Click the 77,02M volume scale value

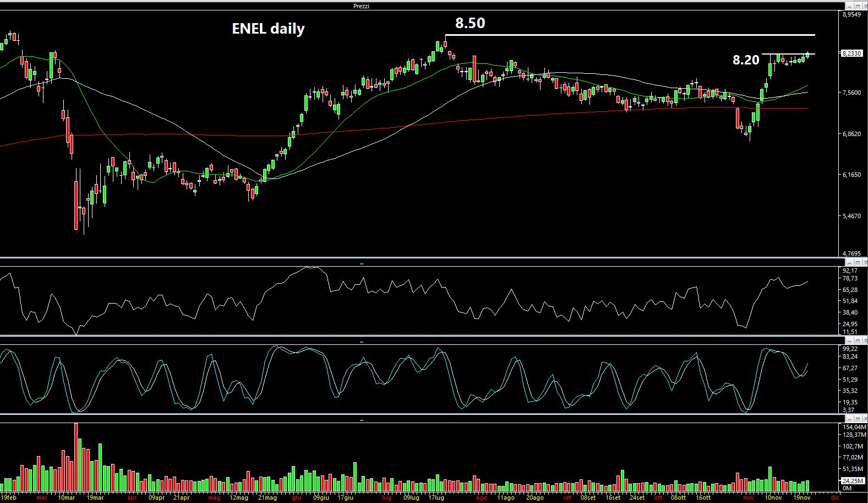(853, 457)
